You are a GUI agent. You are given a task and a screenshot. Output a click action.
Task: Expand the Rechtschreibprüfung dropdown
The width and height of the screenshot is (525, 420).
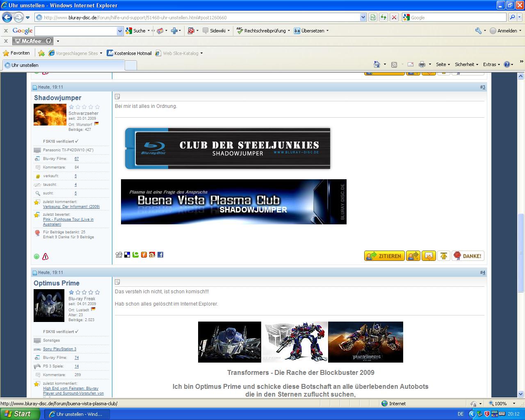pyautogui.click(x=289, y=31)
